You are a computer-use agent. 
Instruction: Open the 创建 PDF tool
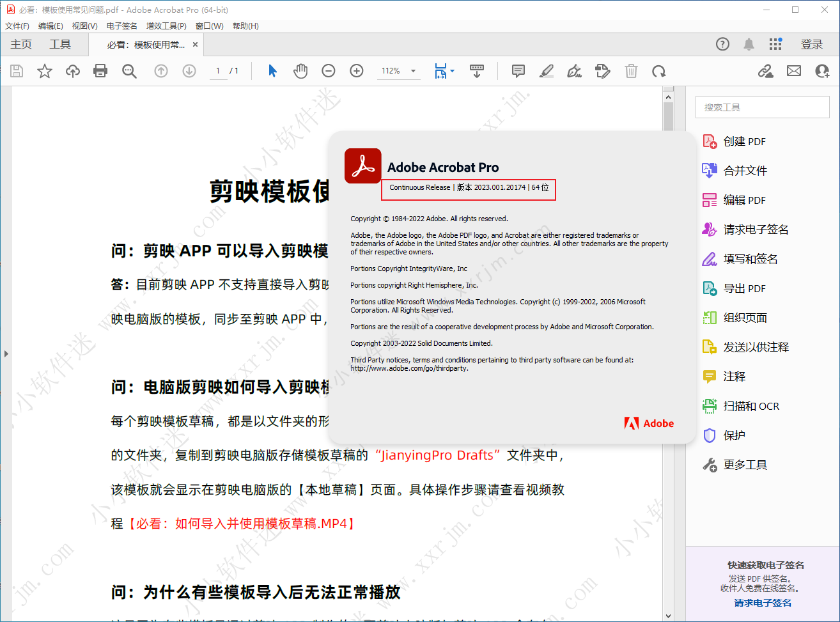click(x=734, y=141)
